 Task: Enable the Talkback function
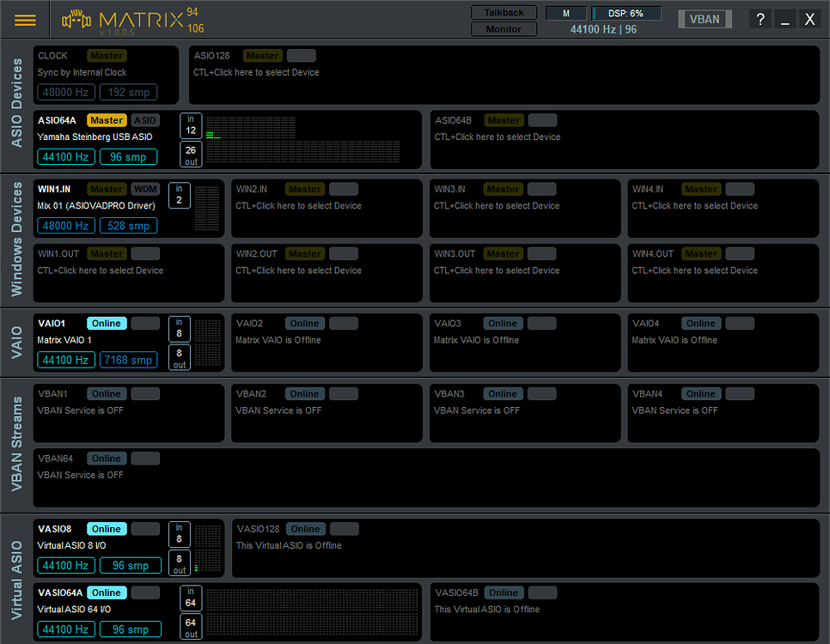503,12
